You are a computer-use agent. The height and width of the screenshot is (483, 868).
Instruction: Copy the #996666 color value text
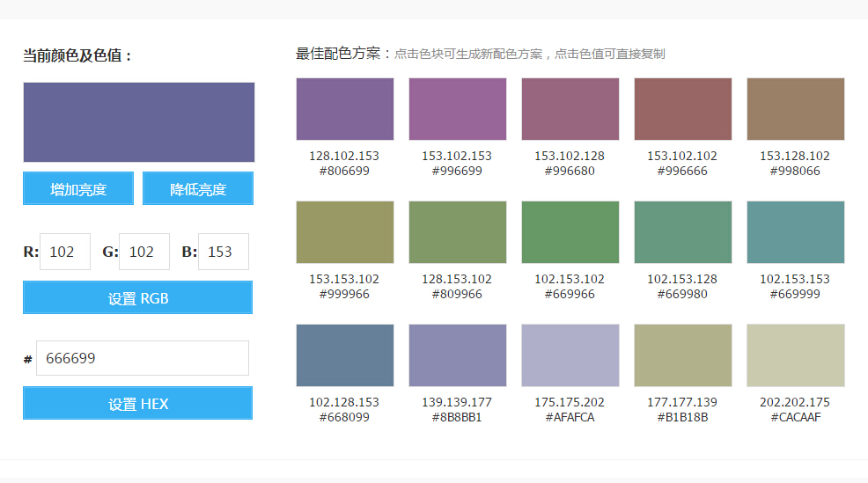point(682,171)
